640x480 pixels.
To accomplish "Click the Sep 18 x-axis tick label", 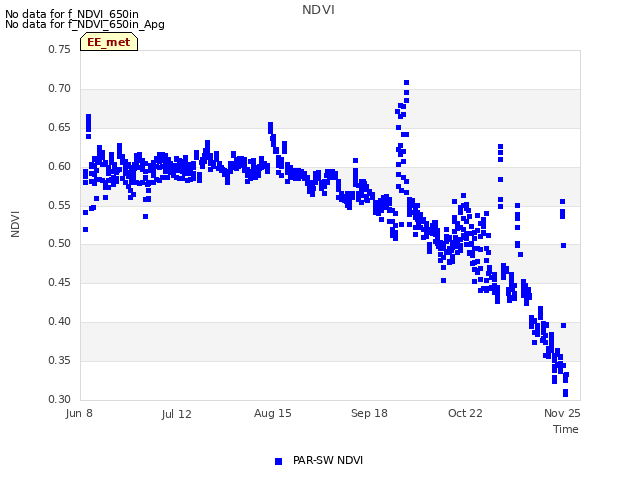I will click(369, 413).
